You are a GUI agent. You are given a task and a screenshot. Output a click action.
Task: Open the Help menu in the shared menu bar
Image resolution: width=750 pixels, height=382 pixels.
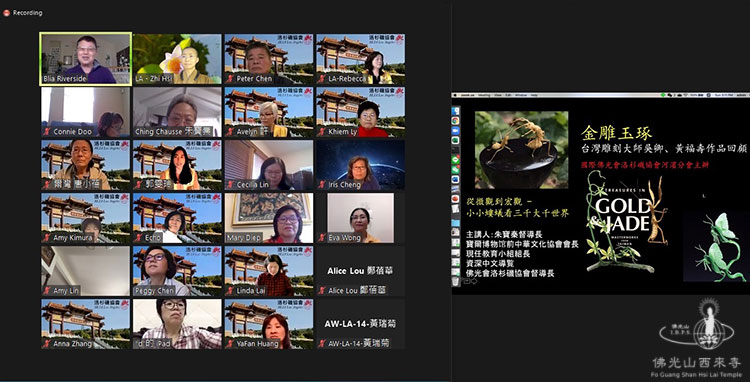(534, 95)
